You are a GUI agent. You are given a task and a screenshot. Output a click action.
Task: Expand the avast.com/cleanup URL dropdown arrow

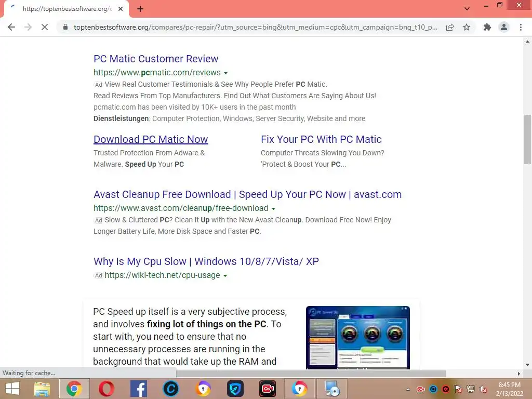click(273, 209)
